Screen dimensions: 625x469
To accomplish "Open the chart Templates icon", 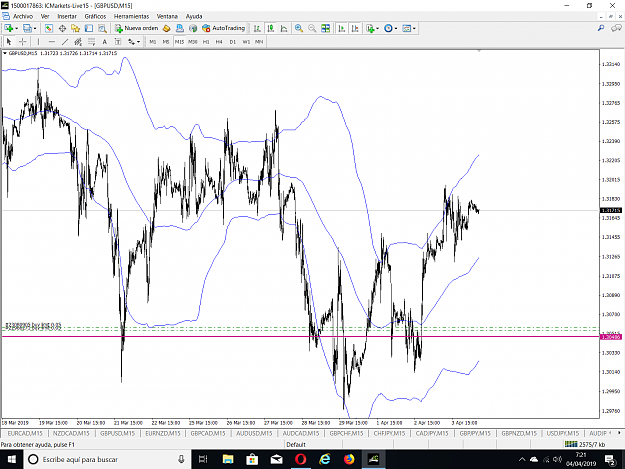I will [407, 28].
